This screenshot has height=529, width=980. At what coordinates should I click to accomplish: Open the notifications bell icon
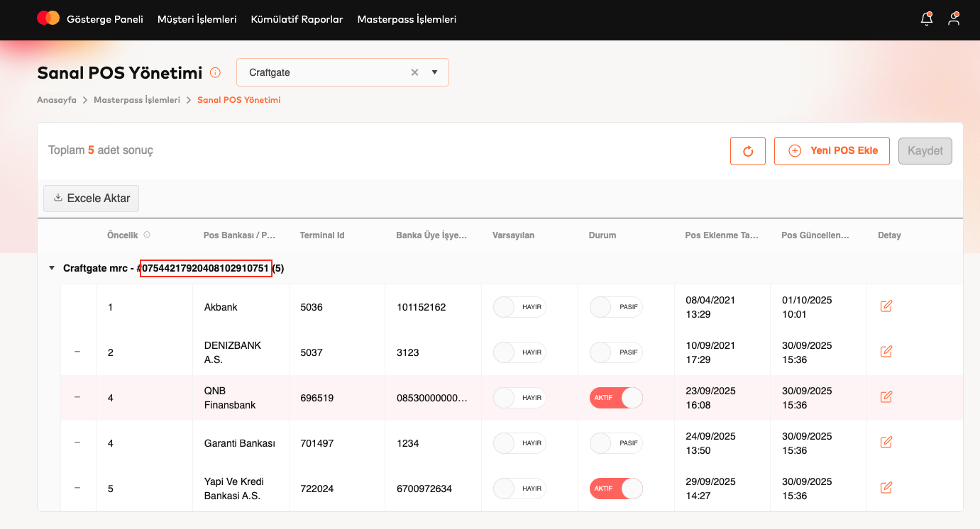coord(926,19)
